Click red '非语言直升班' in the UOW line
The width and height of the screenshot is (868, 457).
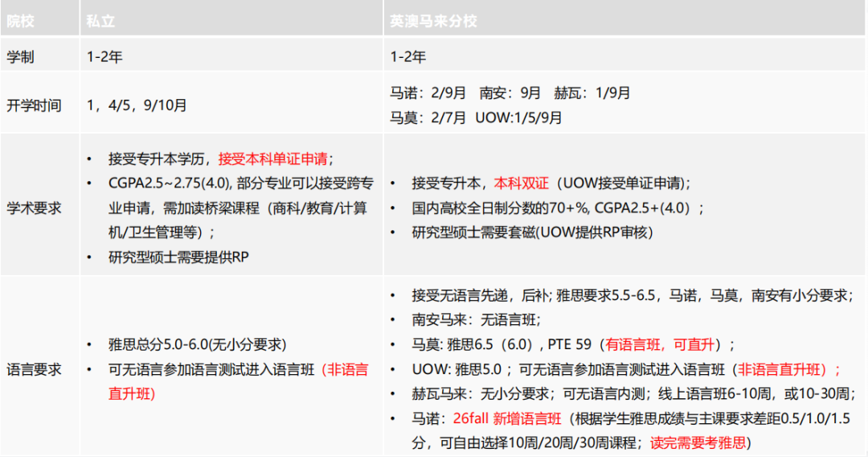pos(779,369)
